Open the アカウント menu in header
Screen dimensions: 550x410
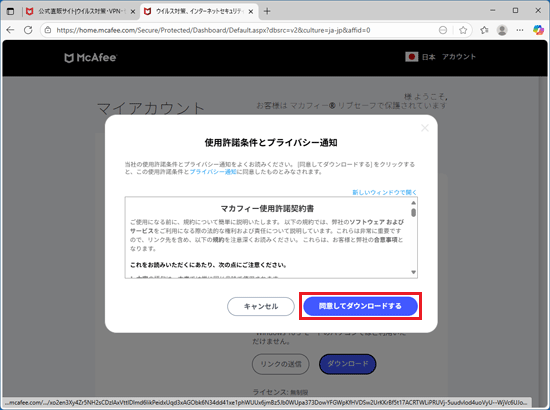point(458,57)
